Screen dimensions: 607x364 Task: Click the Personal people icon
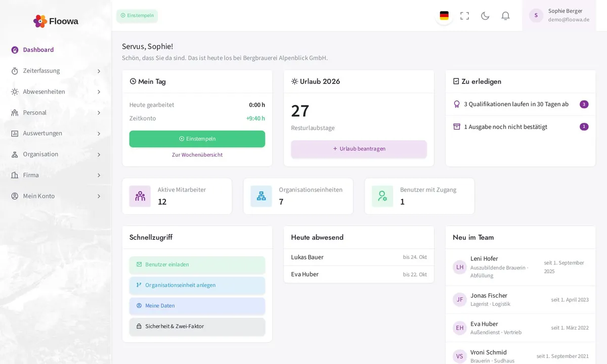15,113
